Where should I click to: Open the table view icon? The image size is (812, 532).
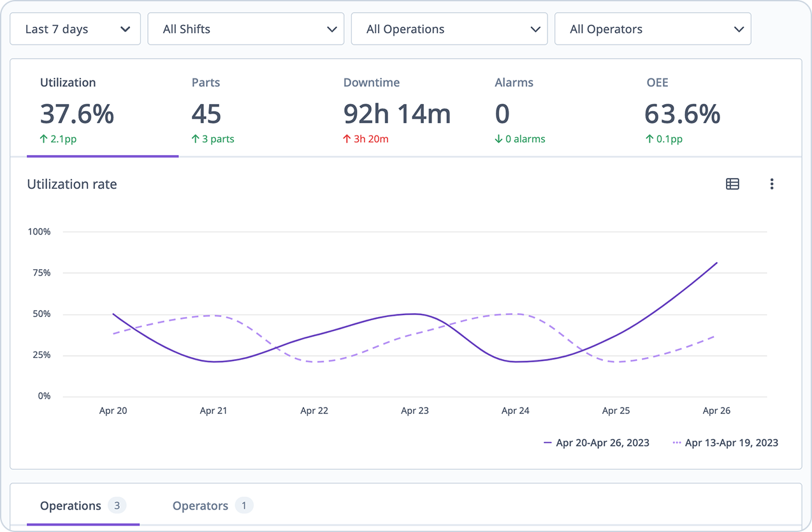coord(732,184)
